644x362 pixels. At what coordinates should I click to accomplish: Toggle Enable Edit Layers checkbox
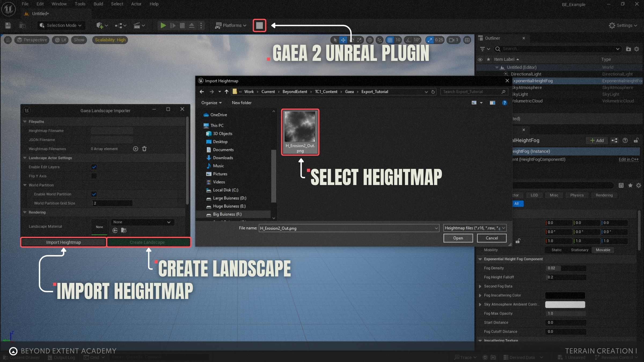(x=94, y=167)
